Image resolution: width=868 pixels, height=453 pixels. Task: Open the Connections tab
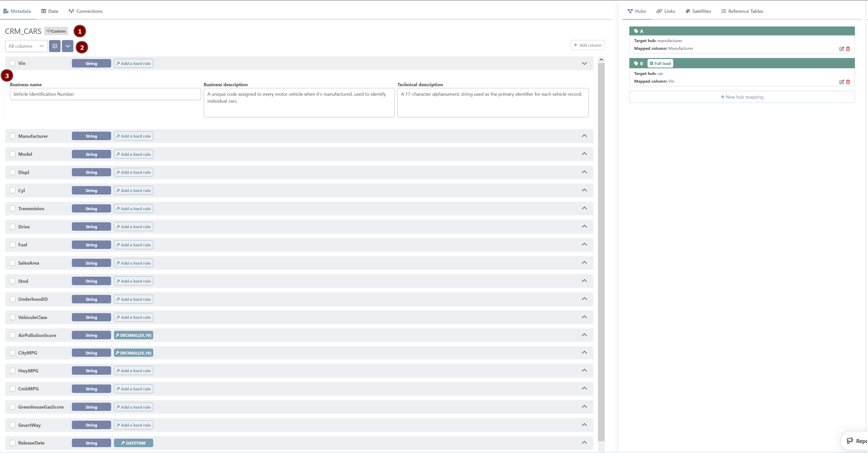(x=85, y=11)
